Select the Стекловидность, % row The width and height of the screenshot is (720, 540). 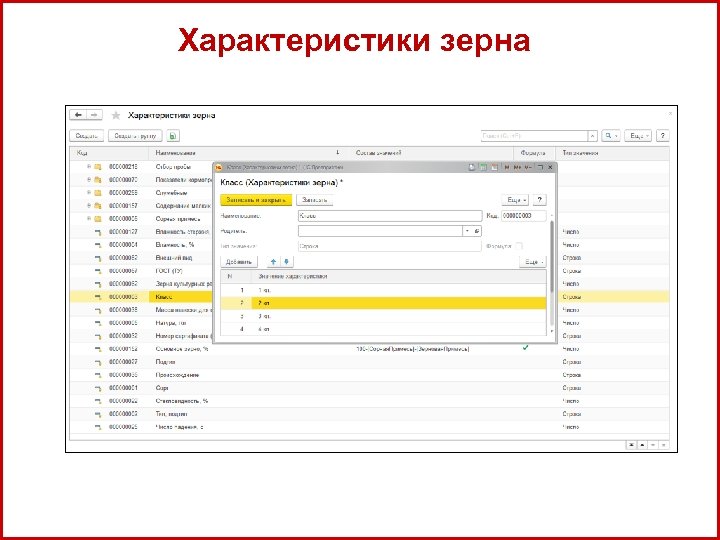pyautogui.click(x=369, y=401)
